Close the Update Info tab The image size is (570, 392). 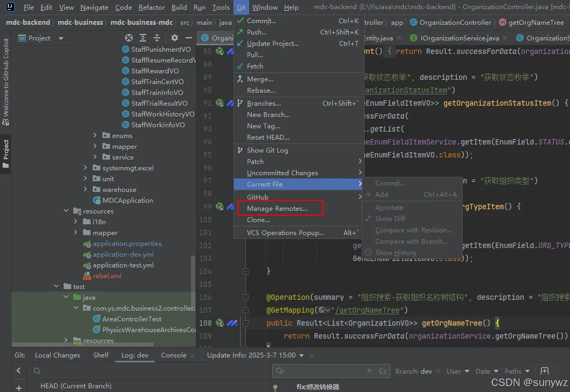312,356
